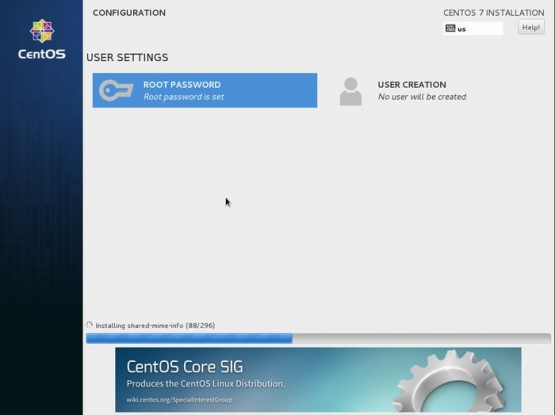Viewport: 555px width, 415px height.
Task: Click the CentOS Core SIG banner title
Action: (x=185, y=367)
